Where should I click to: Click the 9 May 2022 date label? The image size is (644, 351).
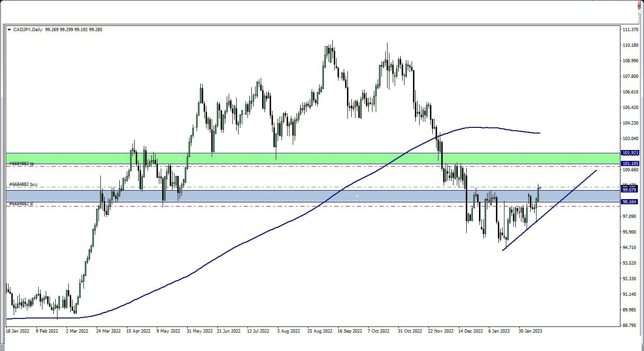168,331
